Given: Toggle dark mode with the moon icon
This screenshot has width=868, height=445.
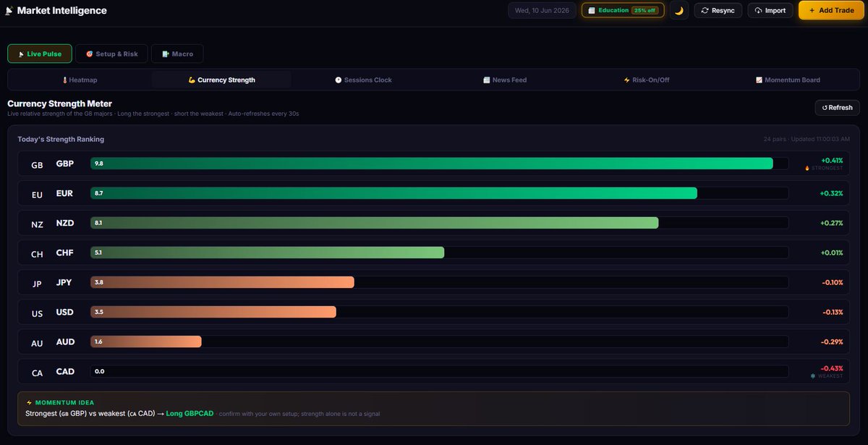Looking at the screenshot, I should (679, 10).
